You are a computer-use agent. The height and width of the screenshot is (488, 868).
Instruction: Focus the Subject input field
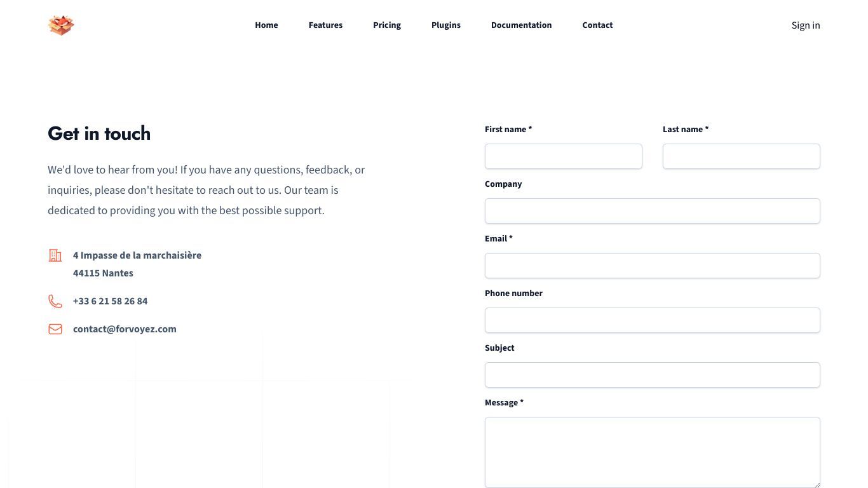click(653, 375)
